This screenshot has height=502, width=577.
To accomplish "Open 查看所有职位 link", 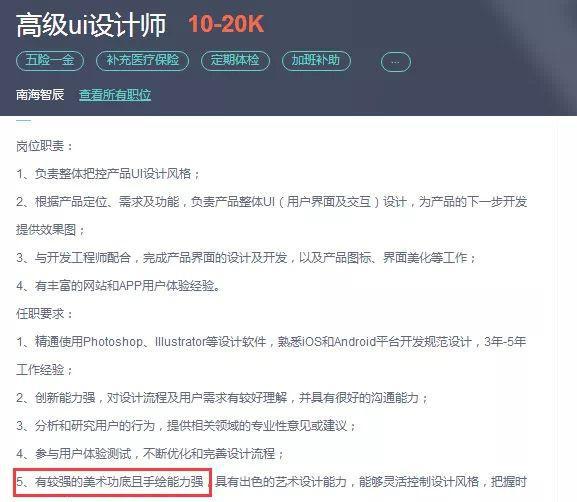I will (115, 95).
